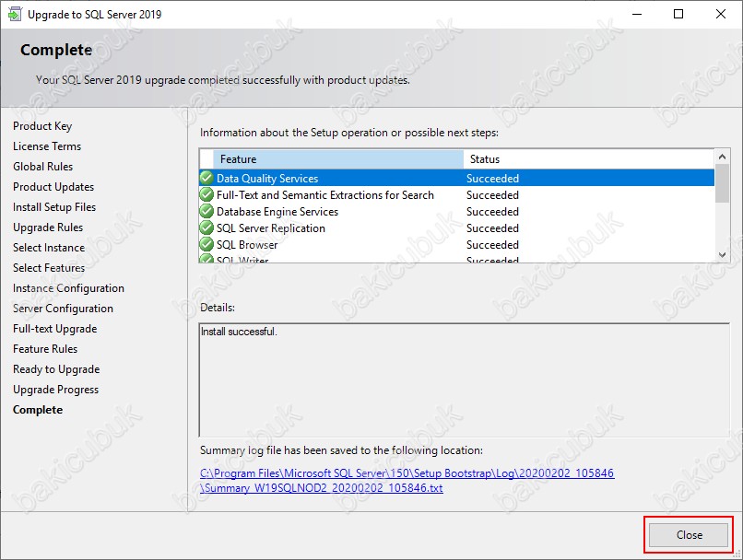Click green check icon beside Data Quality Services
Viewport: 743px width, 560px height.
click(206, 178)
